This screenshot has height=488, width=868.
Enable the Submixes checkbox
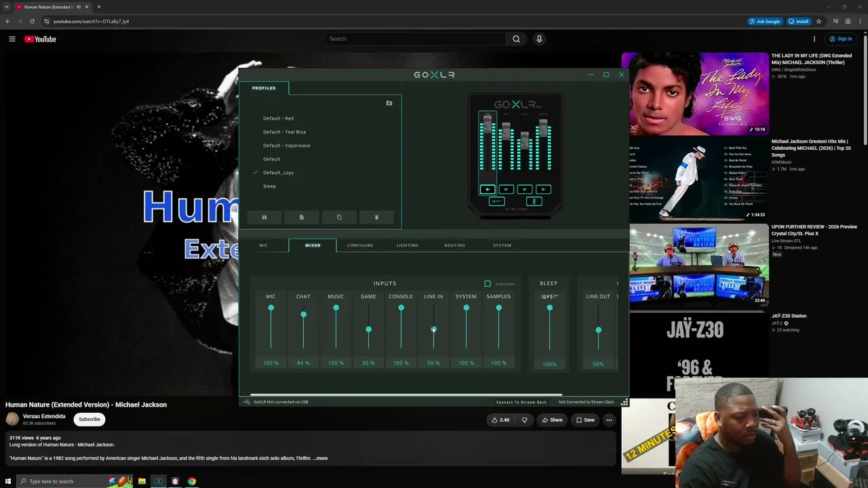(x=488, y=283)
